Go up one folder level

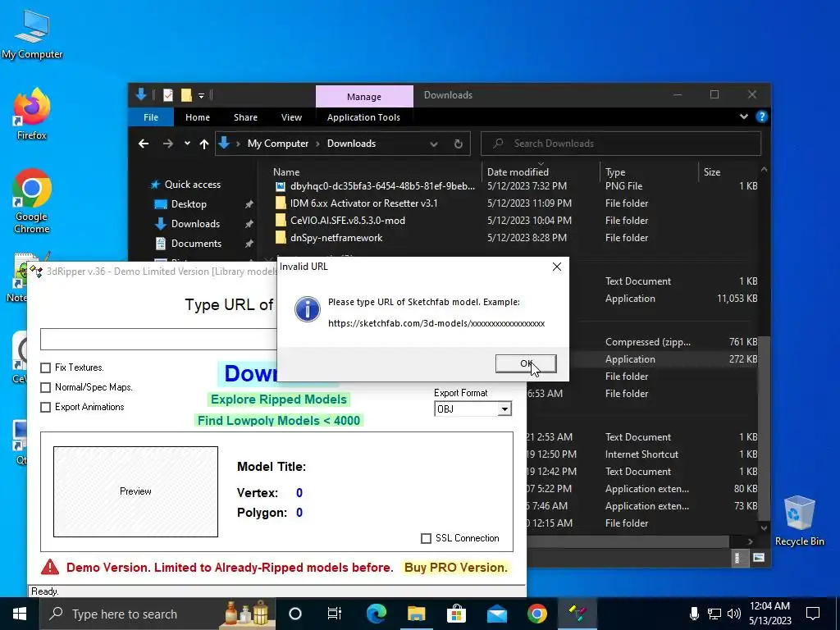click(x=204, y=144)
